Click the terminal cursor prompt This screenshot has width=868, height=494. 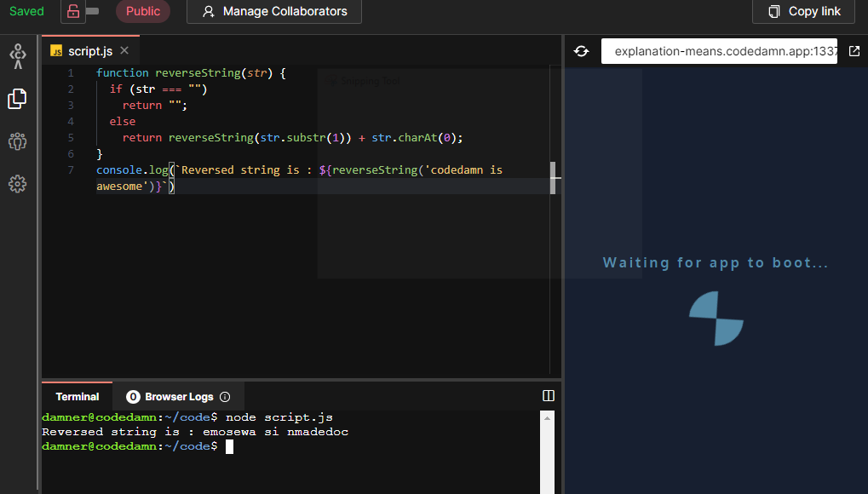coord(230,446)
